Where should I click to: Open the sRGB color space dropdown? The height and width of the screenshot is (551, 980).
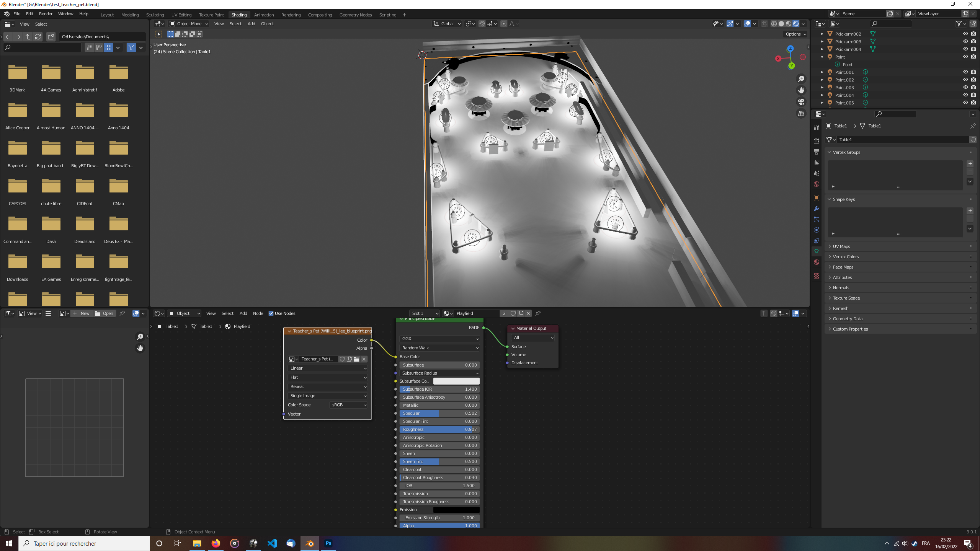click(x=348, y=405)
